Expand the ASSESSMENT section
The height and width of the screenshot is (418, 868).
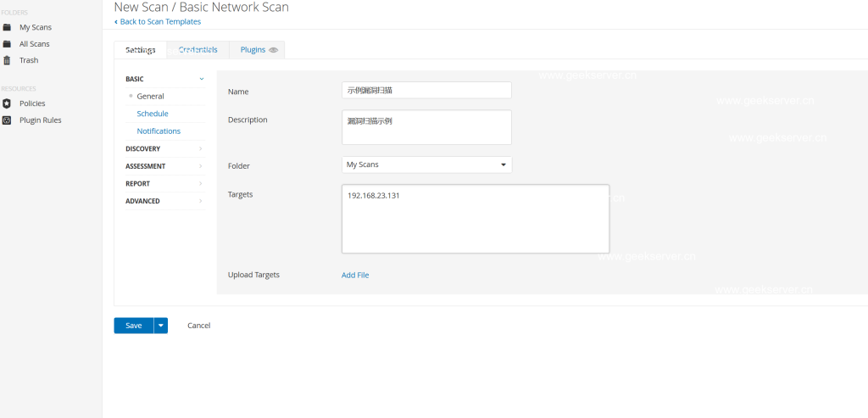pos(201,166)
